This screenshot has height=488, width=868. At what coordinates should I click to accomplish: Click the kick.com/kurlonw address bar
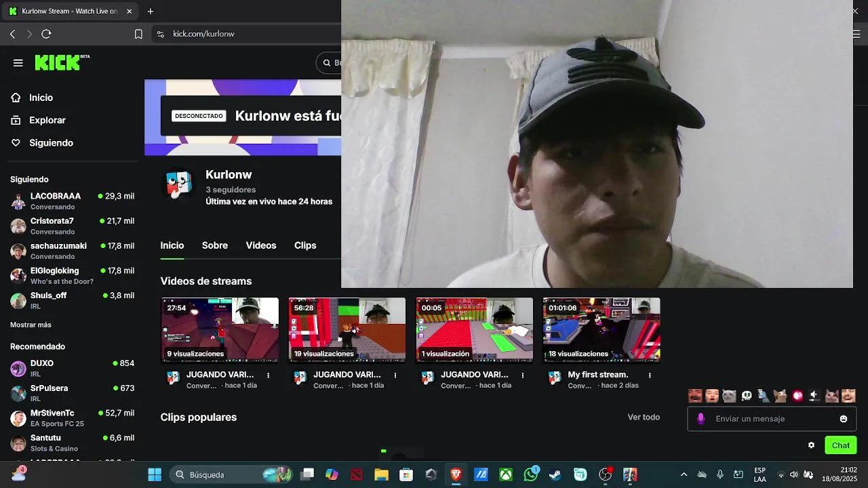point(203,34)
